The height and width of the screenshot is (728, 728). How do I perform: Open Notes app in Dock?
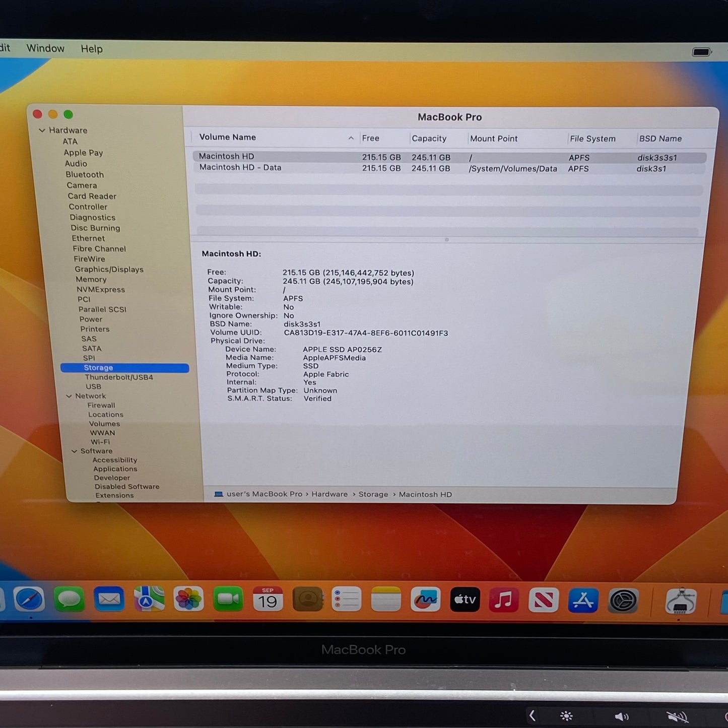[386, 600]
